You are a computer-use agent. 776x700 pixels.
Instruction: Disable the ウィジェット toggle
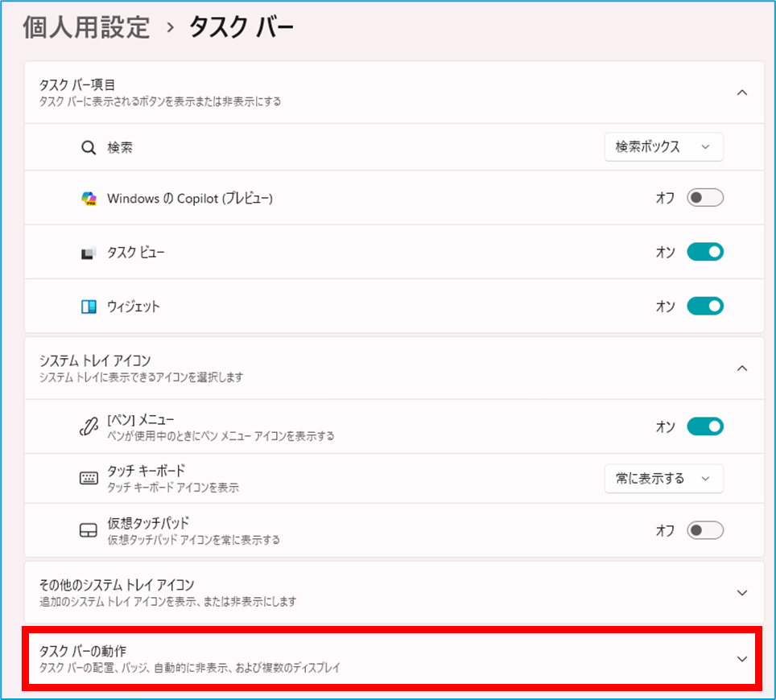point(704,307)
